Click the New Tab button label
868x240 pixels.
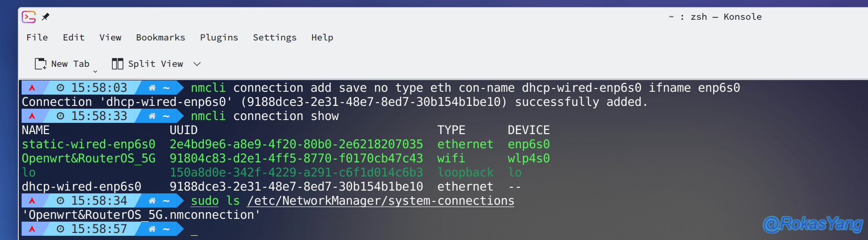click(x=70, y=64)
